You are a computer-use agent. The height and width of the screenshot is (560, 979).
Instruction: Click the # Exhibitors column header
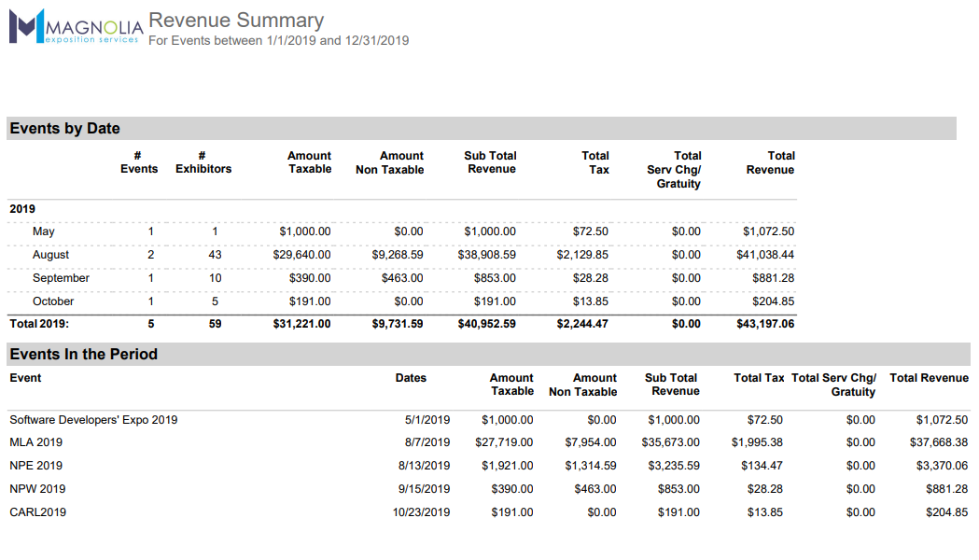pyautogui.click(x=203, y=162)
